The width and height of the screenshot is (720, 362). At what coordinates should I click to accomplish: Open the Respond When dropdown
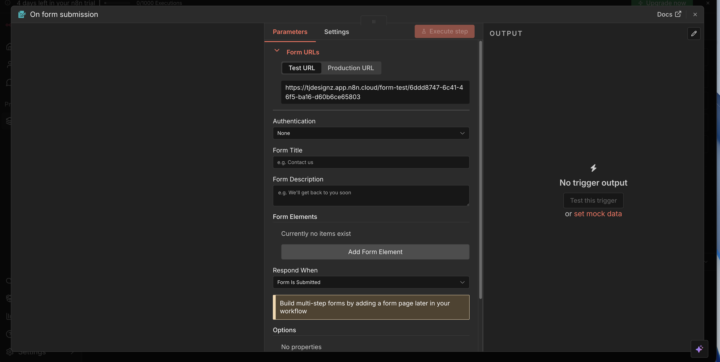coord(371,282)
